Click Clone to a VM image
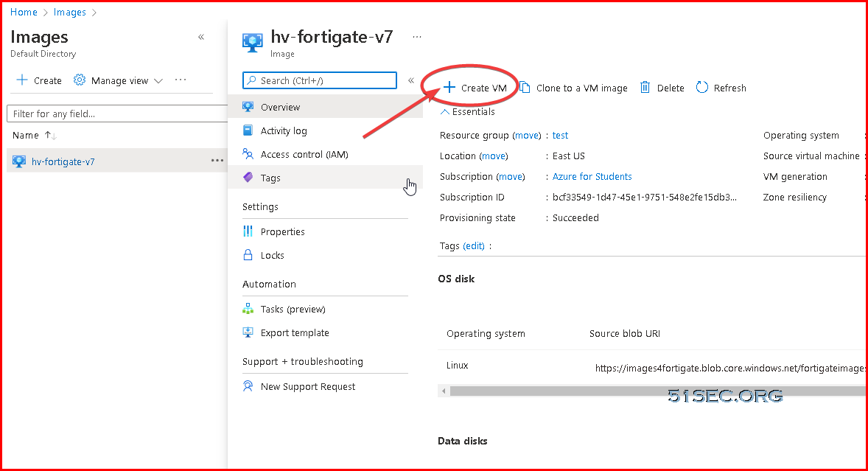 pos(573,88)
